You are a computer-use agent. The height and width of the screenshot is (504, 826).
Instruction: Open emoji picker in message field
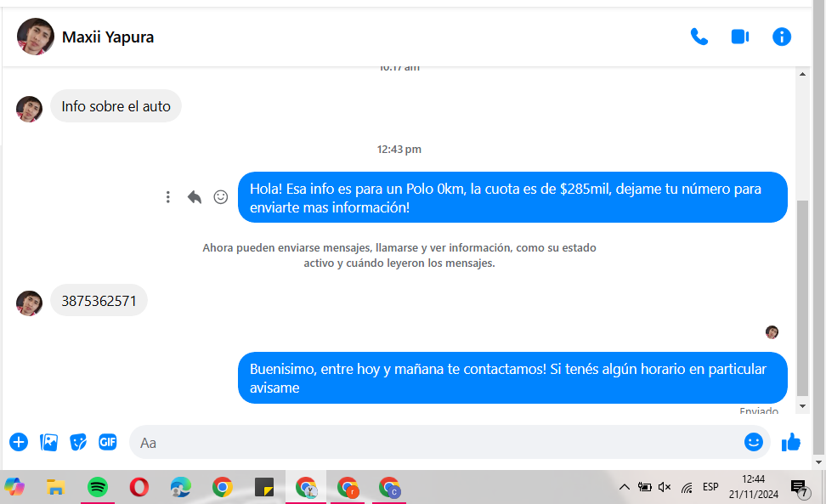(753, 442)
